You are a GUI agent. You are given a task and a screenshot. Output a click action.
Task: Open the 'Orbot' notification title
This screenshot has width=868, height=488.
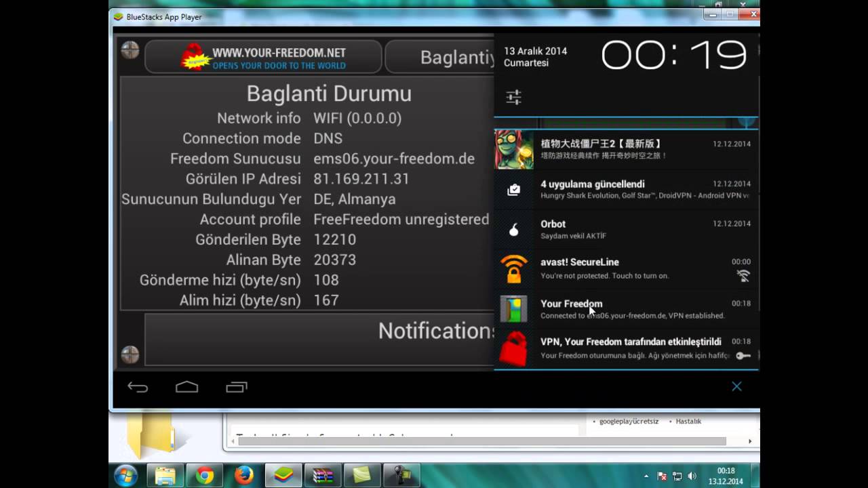pyautogui.click(x=553, y=224)
